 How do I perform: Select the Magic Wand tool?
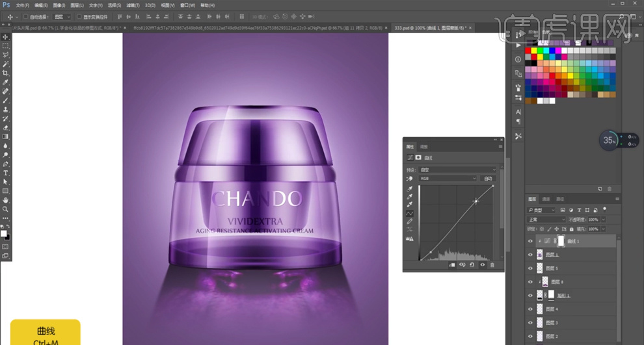coord(5,64)
